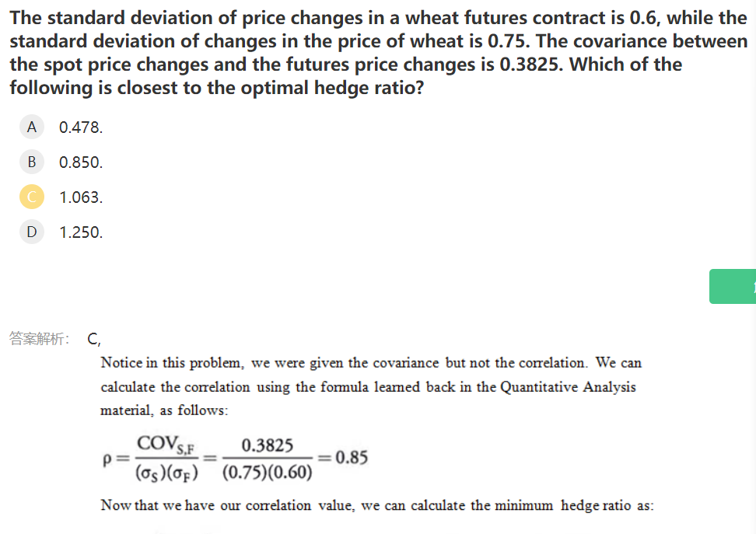
Task: Choose the 0.850 answer text
Action: pyautogui.click(x=81, y=162)
